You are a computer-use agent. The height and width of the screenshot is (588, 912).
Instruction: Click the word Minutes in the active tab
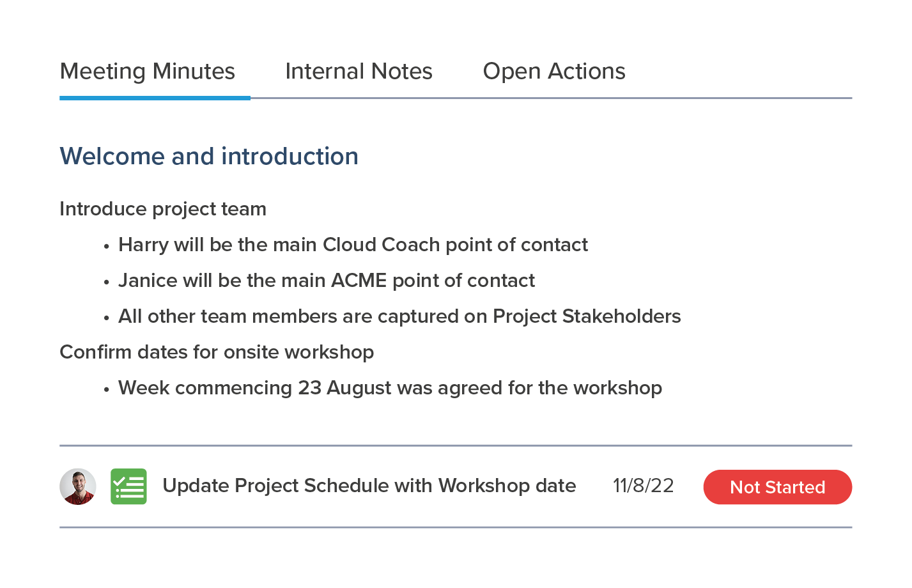click(x=194, y=72)
